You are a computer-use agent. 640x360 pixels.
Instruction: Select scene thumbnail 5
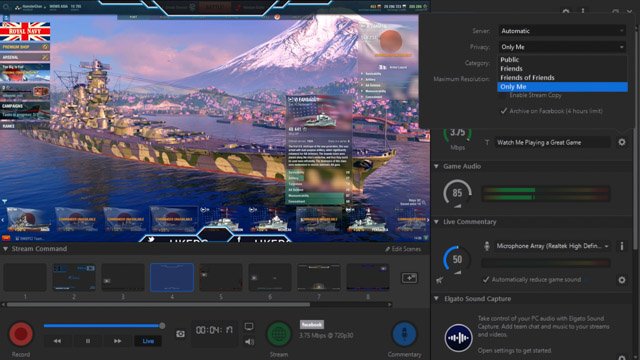point(221,277)
